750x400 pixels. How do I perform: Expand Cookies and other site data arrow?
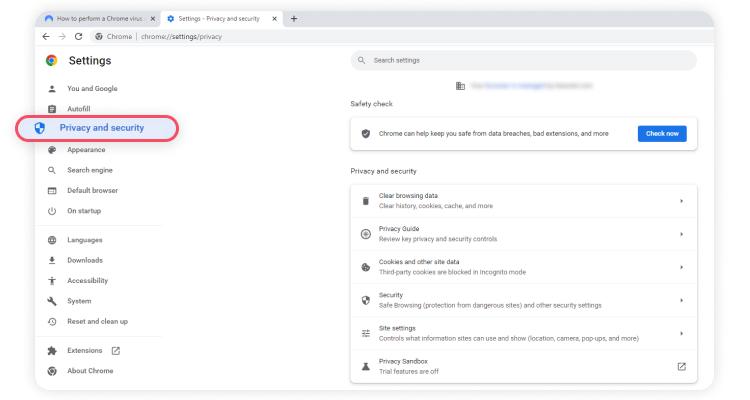682,267
